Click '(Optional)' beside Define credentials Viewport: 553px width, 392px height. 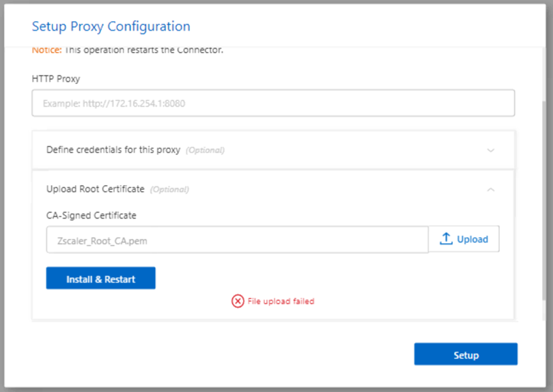coord(205,150)
